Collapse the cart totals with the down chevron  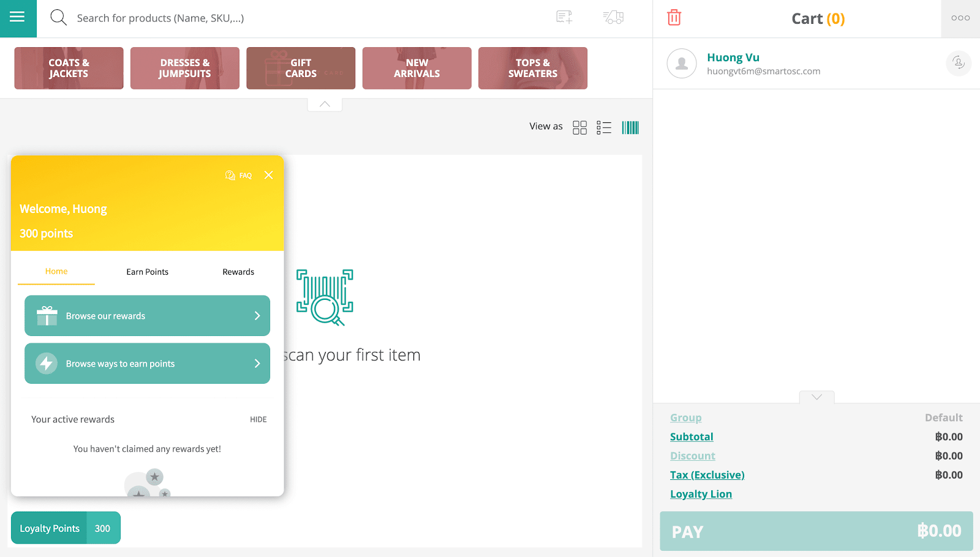pos(816,397)
